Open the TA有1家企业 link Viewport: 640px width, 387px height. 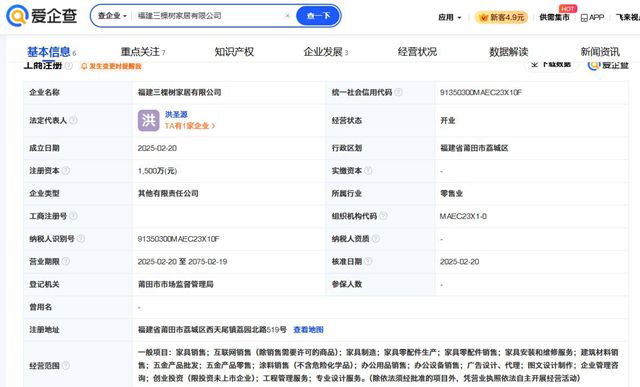[190, 126]
